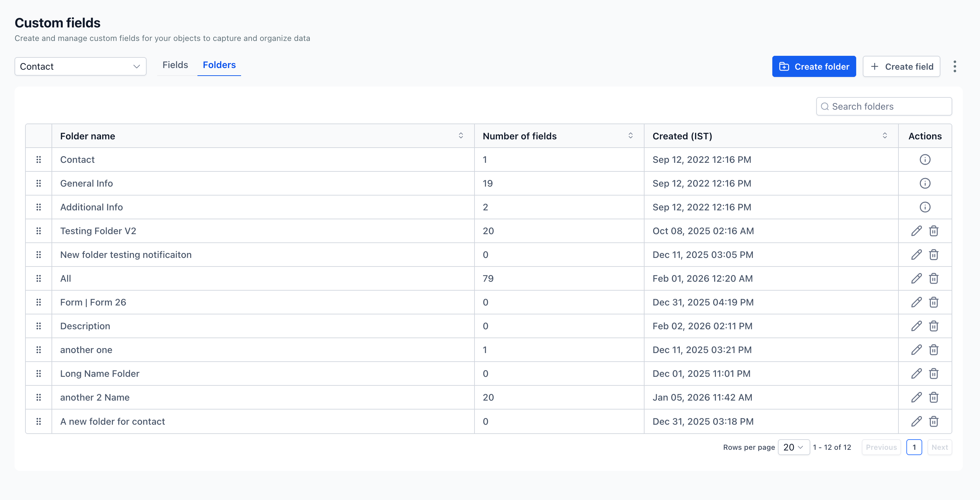The height and width of the screenshot is (500, 980).
Task: Edit the 'another one' folder
Action: pos(916,350)
